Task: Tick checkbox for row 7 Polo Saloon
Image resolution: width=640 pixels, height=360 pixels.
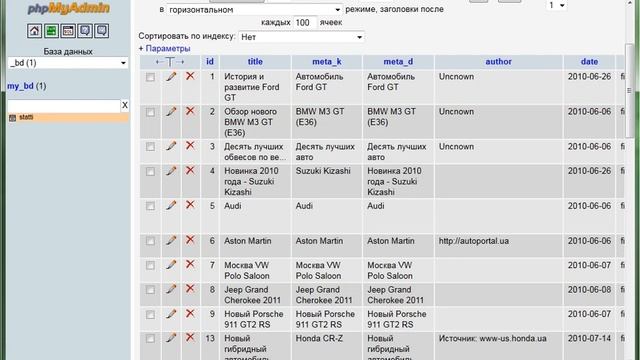Action: (150, 266)
